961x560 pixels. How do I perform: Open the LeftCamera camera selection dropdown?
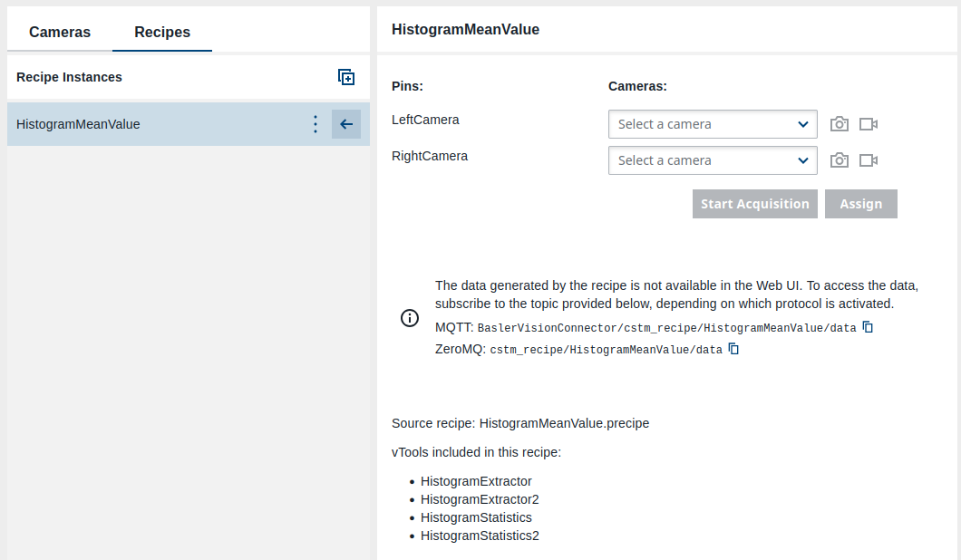(712, 124)
